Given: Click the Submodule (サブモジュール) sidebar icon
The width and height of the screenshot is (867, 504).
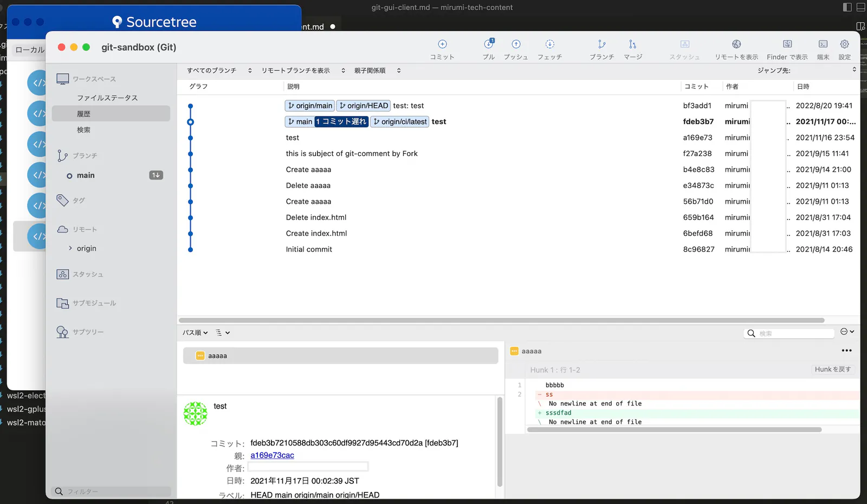Looking at the screenshot, I should pos(63,303).
